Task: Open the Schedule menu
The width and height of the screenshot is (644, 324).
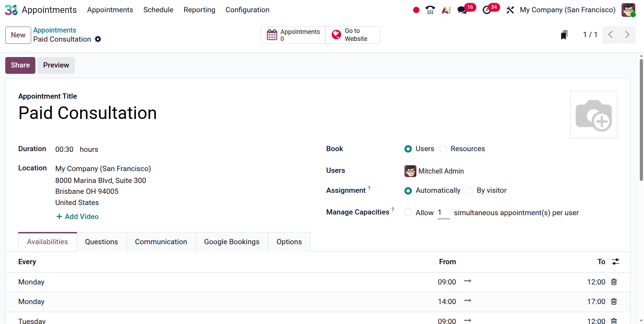Action: point(158,10)
